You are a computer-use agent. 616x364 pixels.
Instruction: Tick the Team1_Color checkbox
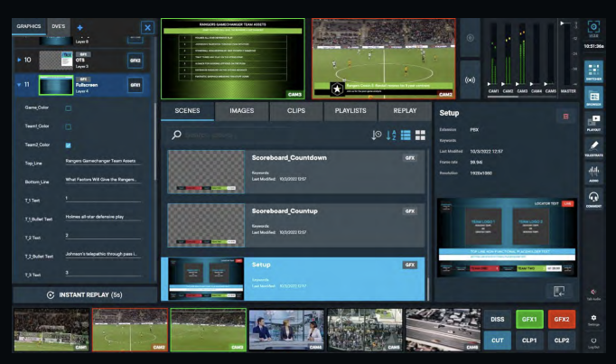(x=69, y=126)
